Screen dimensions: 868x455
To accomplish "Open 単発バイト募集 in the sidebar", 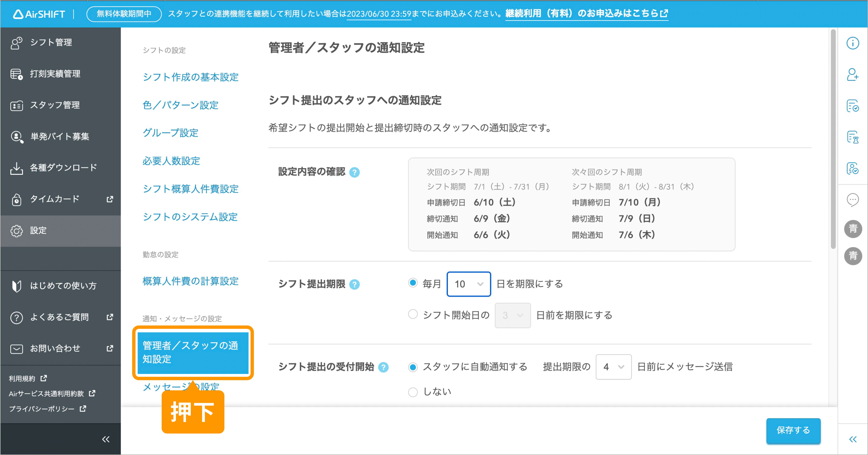I will (x=61, y=137).
